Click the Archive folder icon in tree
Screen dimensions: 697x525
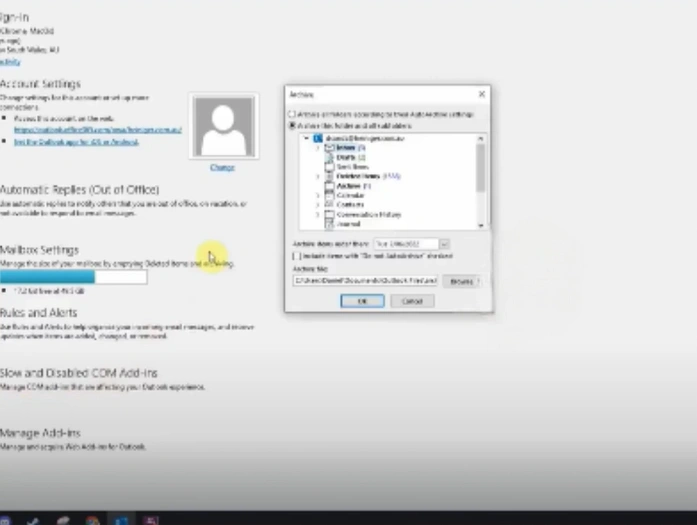pos(329,186)
